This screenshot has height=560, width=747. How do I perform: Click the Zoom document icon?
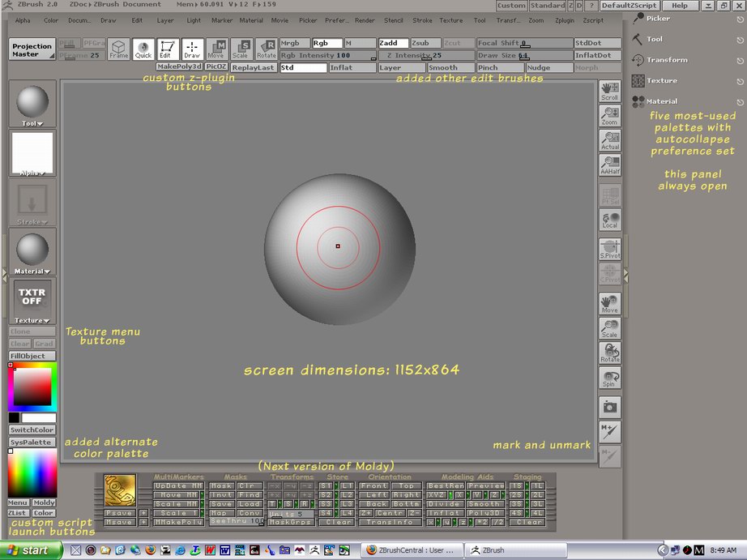point(610,116)
